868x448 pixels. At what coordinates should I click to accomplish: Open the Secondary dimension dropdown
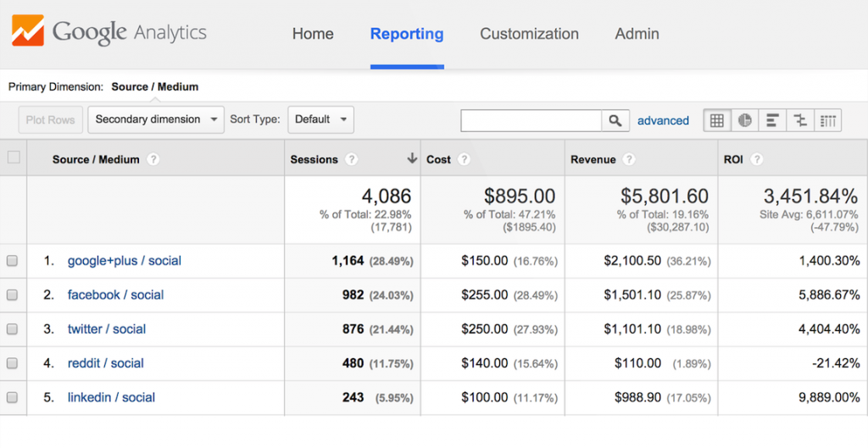[156, 119]
